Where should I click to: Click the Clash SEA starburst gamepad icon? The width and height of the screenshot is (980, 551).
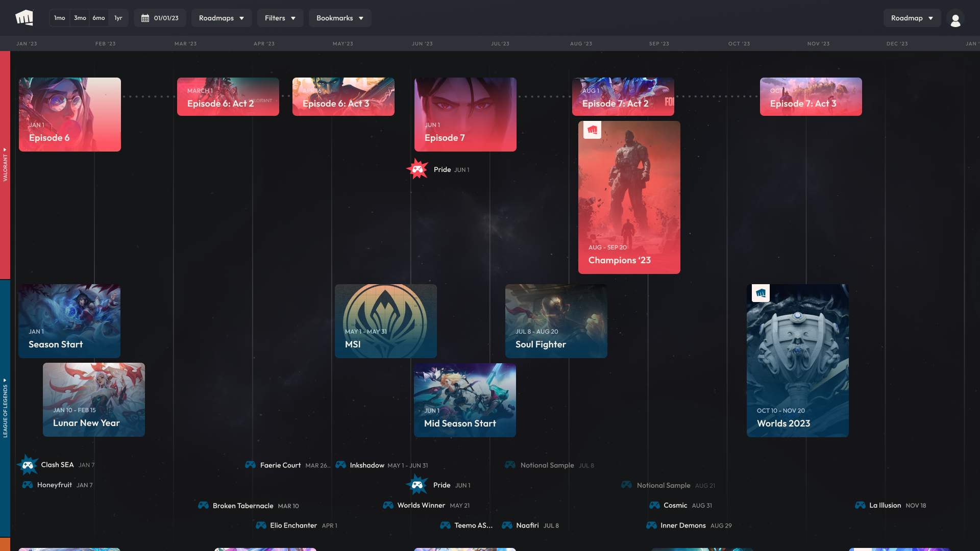pos(28,465)
